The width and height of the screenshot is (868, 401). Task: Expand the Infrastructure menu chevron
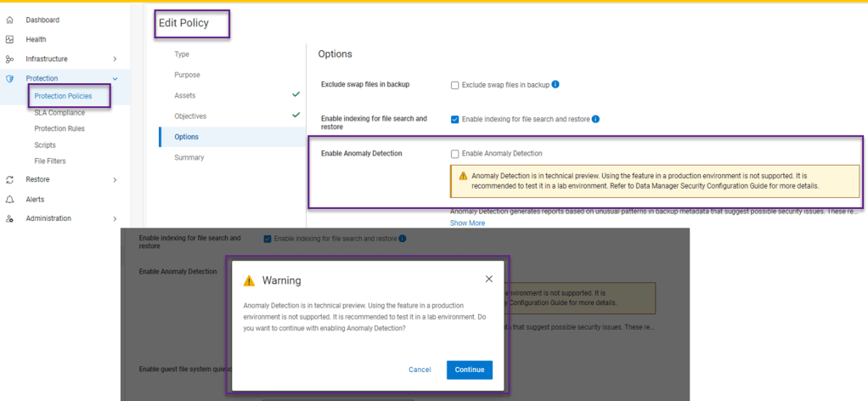[115, 59]
